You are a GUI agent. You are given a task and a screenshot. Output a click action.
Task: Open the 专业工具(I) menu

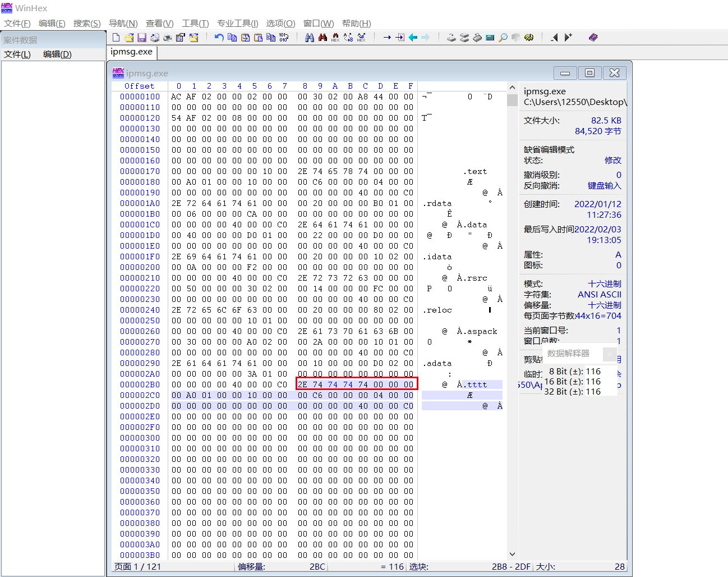point(238,23)
